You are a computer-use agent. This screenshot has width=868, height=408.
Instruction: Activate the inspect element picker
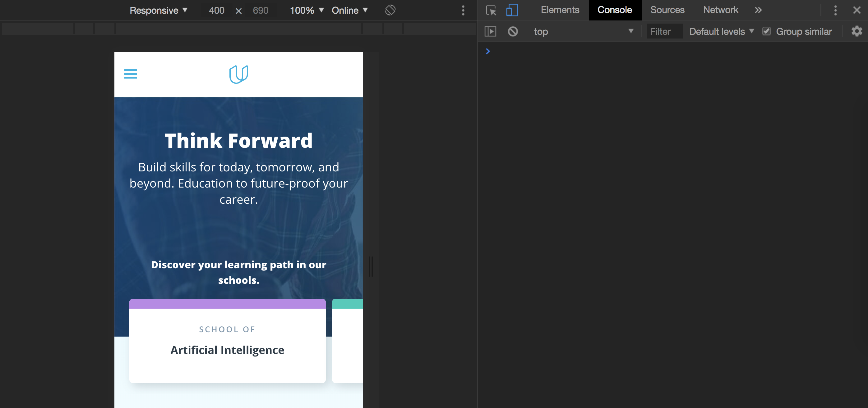[491, 10]
